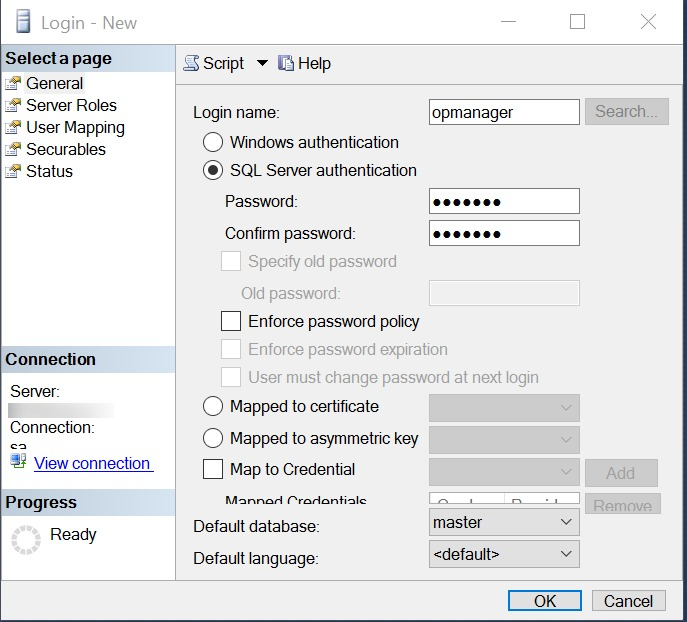Open the General page
Screen dimensions: 687x622
tap(54, 83)
